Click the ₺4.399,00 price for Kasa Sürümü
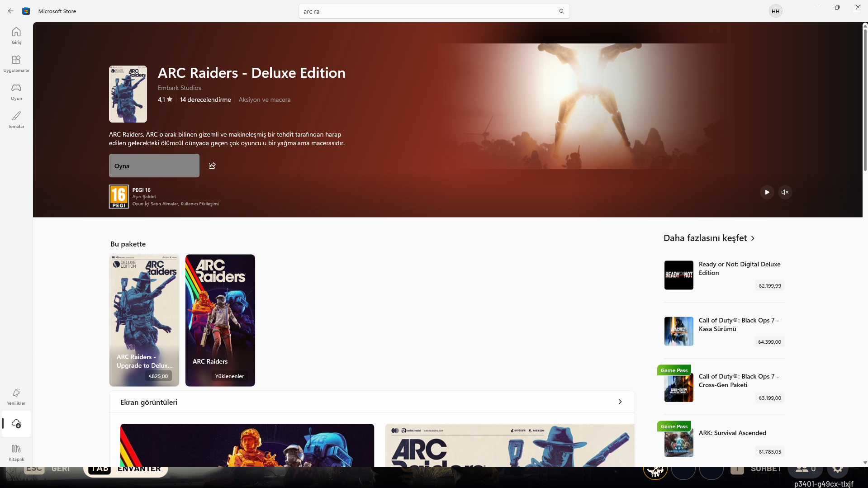Viewport: 868px width, 488px height. coord(769,342)
